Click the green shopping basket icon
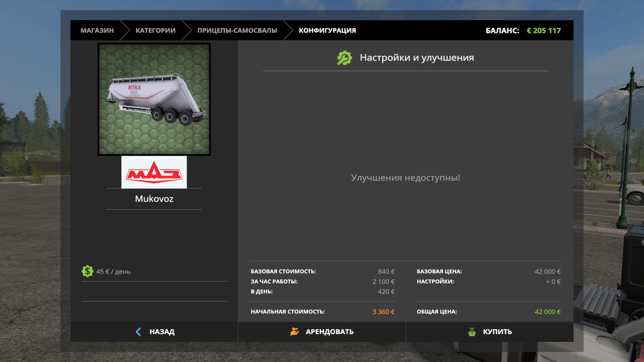 pyautogui.click(x=472, y=332)
